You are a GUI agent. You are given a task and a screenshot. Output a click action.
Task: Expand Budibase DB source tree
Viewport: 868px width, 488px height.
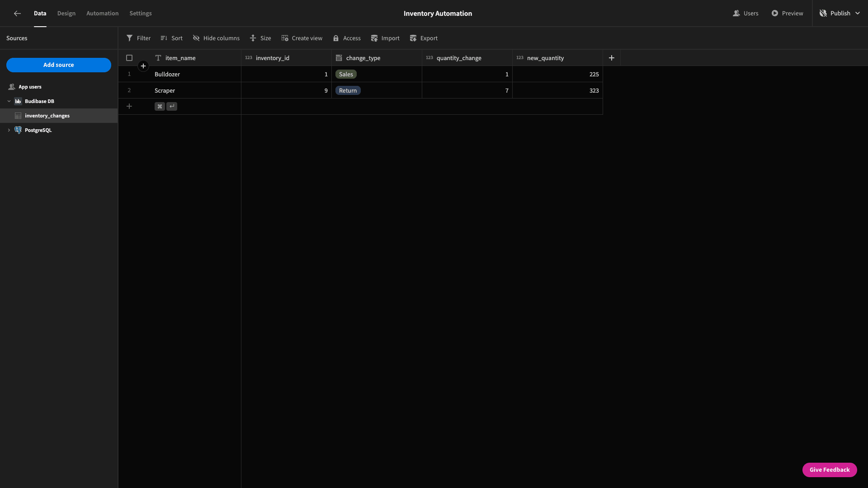[9, 101]
